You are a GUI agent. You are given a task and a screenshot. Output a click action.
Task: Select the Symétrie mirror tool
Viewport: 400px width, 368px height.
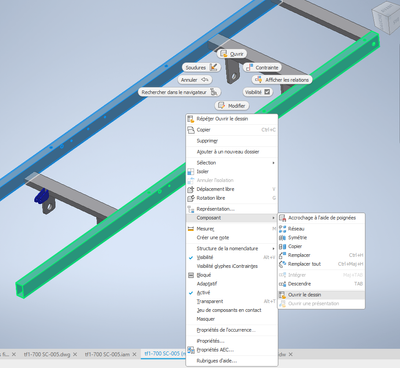[x=321, y=237]
